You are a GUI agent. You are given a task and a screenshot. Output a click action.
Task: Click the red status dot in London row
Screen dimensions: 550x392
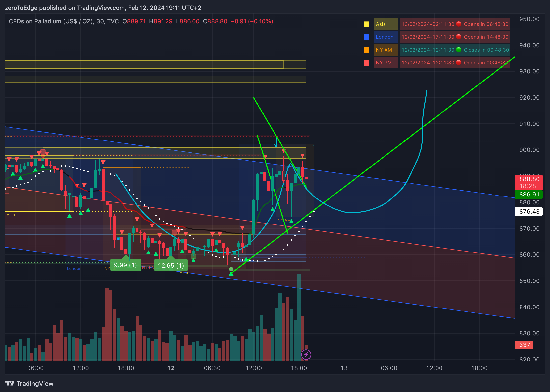coord(459,37)
